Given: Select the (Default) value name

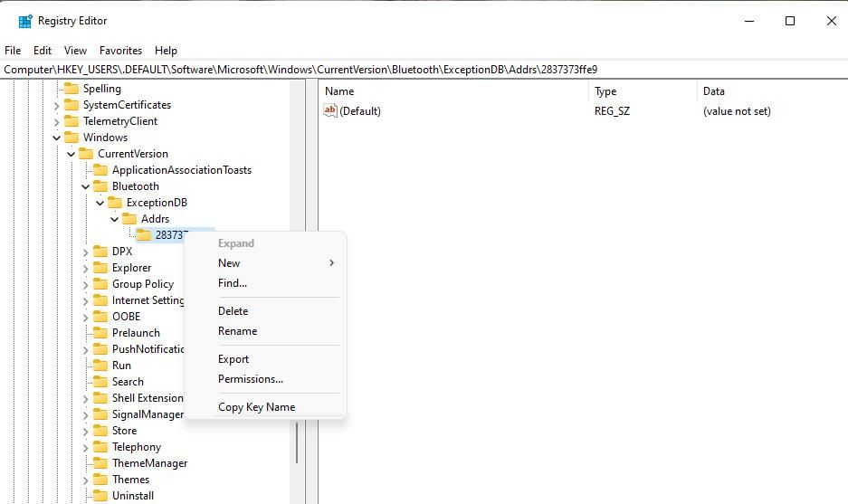Looking at the screenshot, I should click(x=360, y=111).
